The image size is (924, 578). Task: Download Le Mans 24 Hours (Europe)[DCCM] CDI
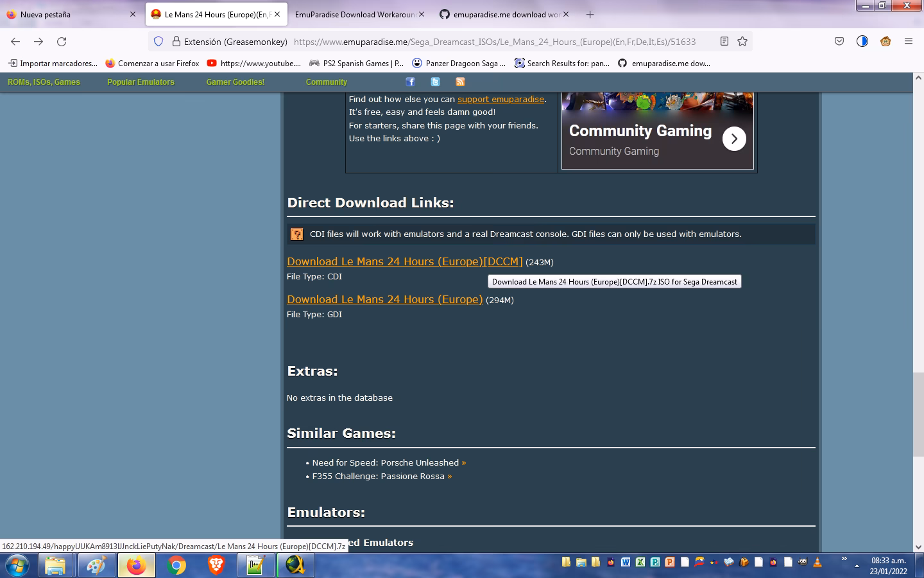[x=405, y=261]
